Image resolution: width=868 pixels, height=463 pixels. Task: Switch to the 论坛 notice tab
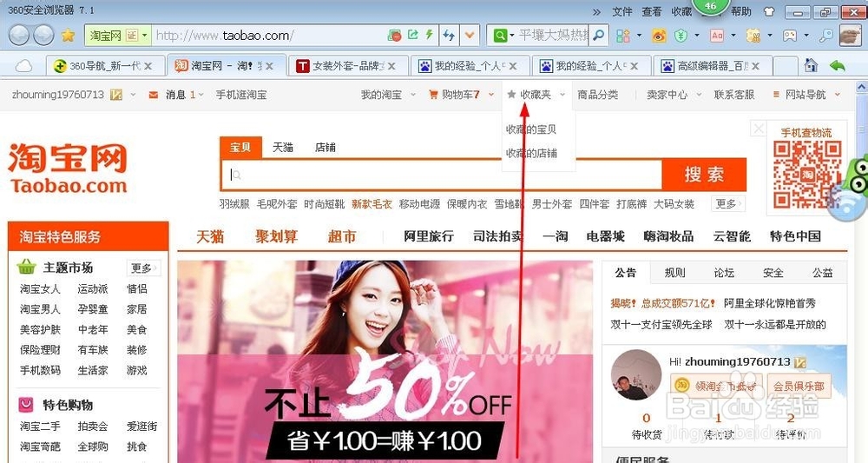coord(724,273)
